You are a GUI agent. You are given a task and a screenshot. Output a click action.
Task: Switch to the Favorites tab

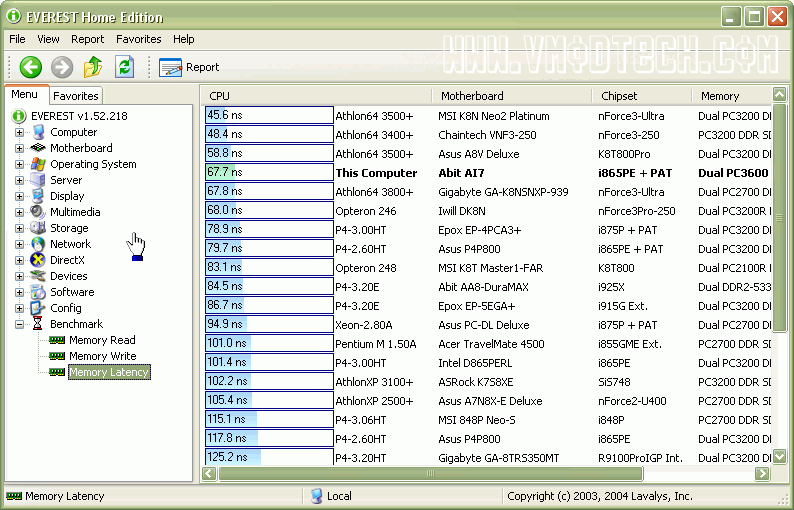pyautogui.click(x=76, y=96)
